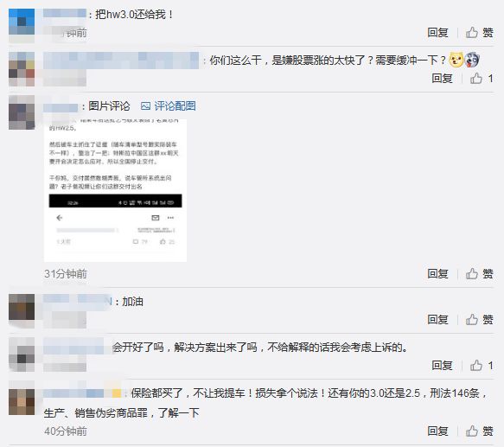504x447 pixels.
Task: Reply to the '加油' comment
Action: [x=437, y=319]
